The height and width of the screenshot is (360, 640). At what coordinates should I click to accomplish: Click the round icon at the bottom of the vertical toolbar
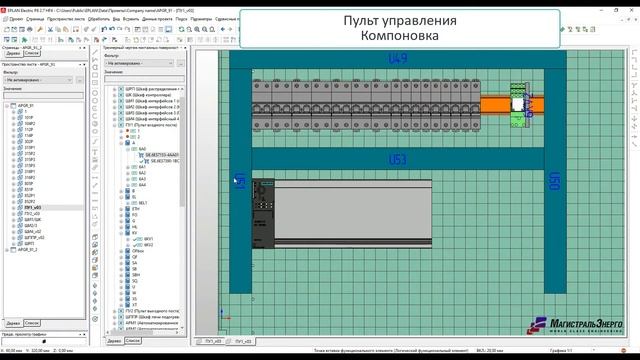[x=95, y=319]
